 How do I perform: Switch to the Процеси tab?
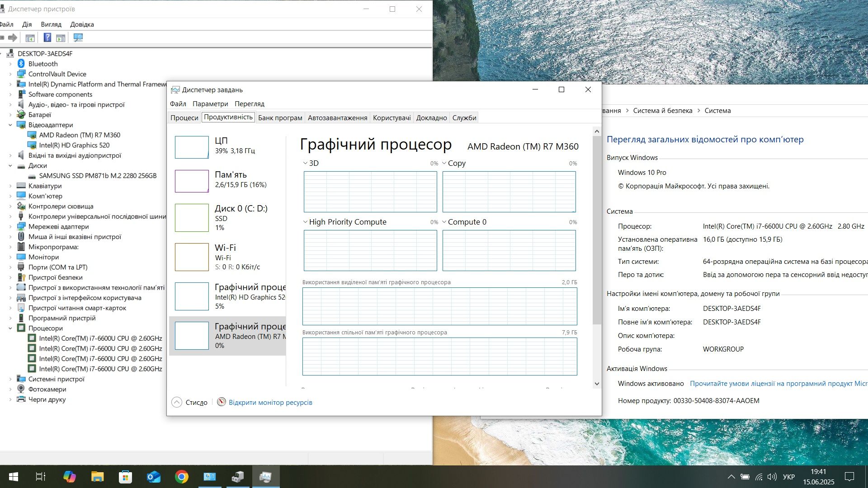point(184,117)
